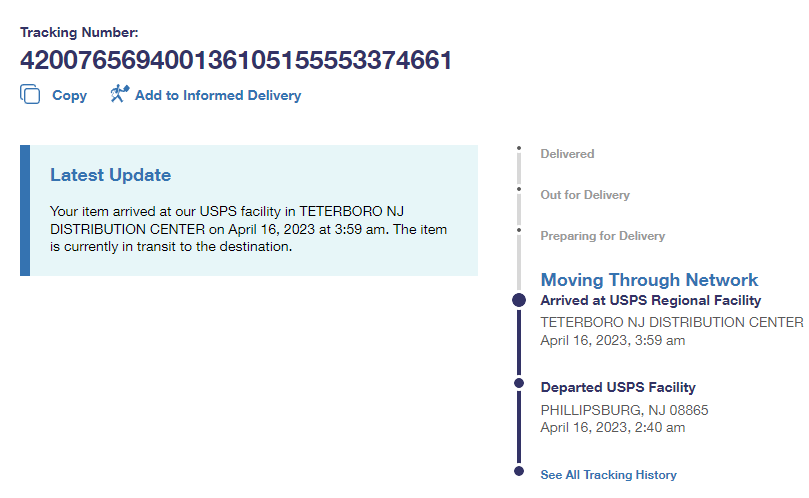Select the large Moving Through Network marker

[519, 300]
